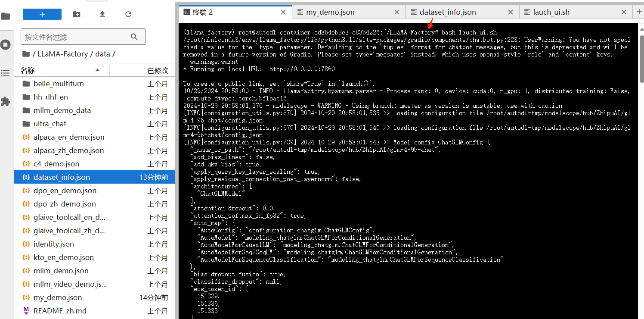Open the table of contents sidebar
This screenshot has width=644, height=319.
6,73
